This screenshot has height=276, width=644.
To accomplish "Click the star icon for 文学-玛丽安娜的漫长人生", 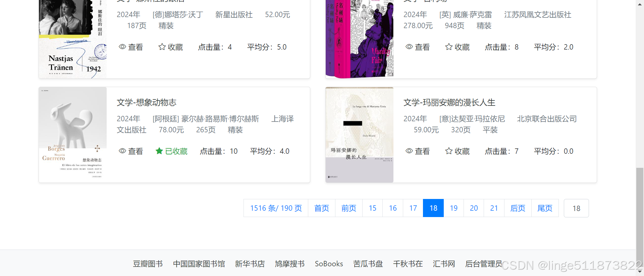I will click(449, 151).
